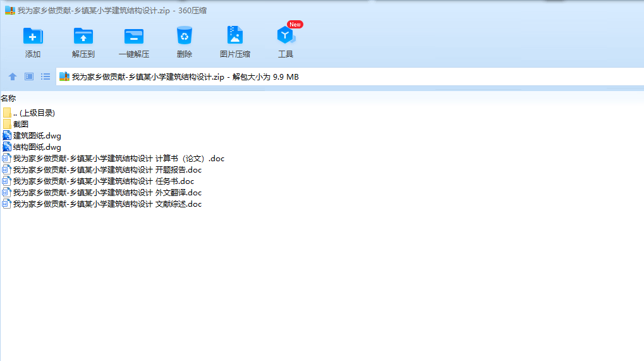Open the 图片压缩 image compression tool
Screen dimensions: 644x361
pos(235,35)
